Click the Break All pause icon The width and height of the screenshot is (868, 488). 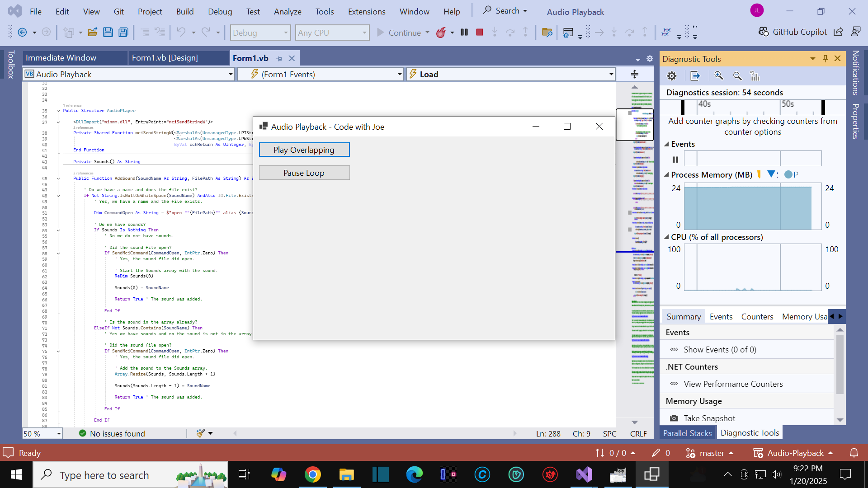click(x=464, y=33)
